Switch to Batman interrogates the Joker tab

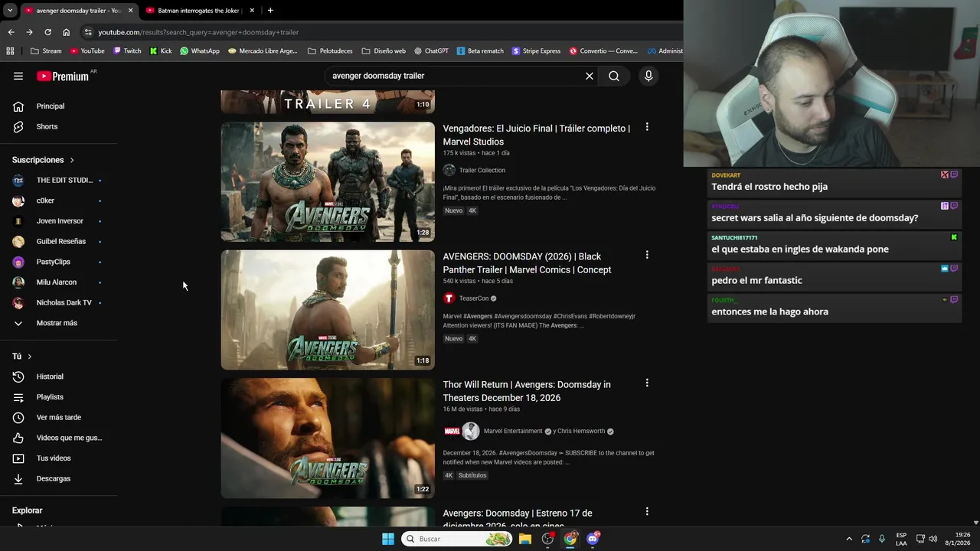pyautogui.click(x=198, y=11)
